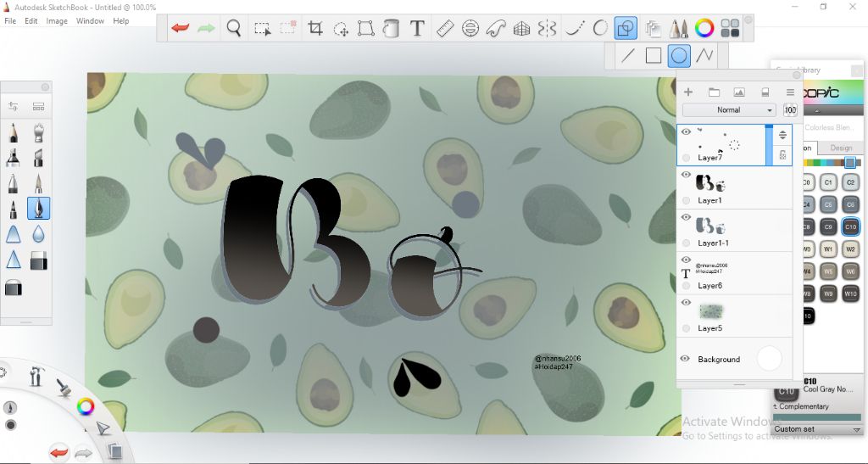Screen dimensions: 868x464
Task: Select the rectangular Selection tool
Action: pyautogui.click(x=262, y=28)
